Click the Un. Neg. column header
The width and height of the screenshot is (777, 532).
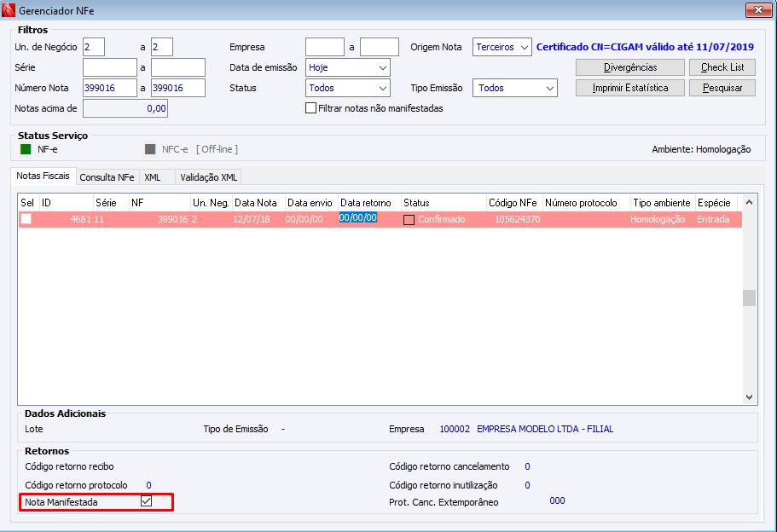(212, 203)
